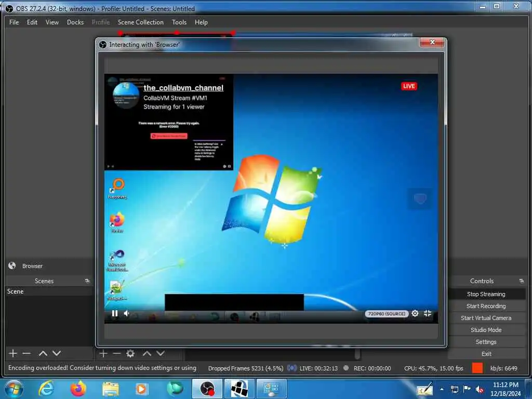Pop out the Scenes dock icon
This screenshot has width=532, height=399.
(87, 281)
